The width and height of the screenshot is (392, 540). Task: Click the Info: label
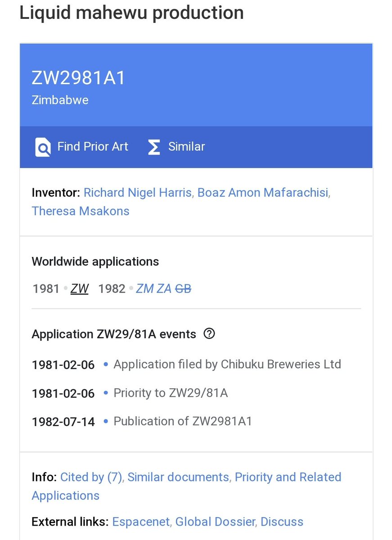click(44, 477)
